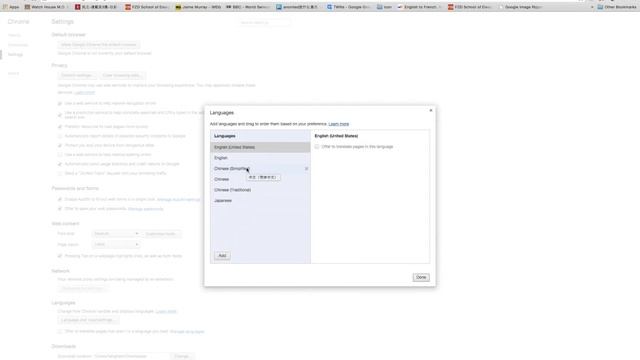
Task: Open Clear browsing data button
Action: tap(121, 76)
